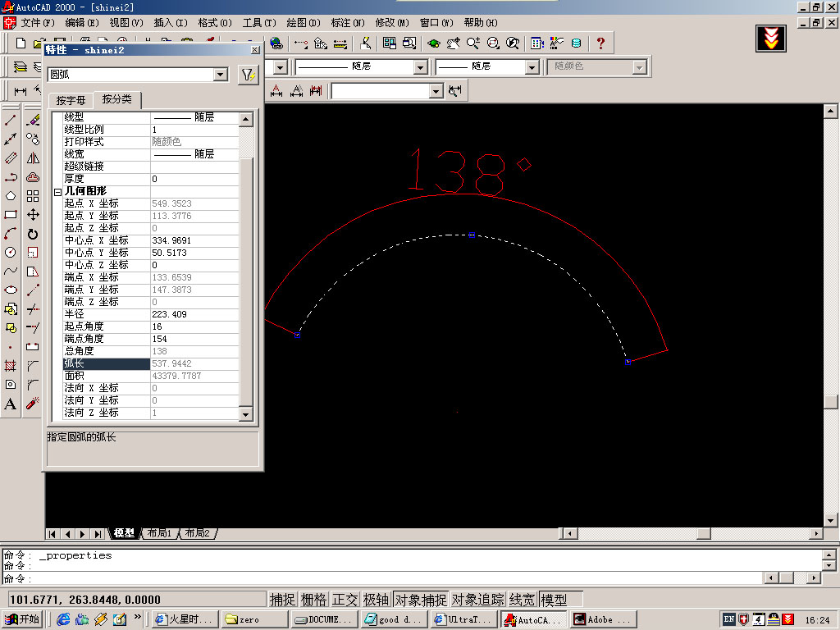
Task: Activate the Zoom Realtime tool
Action: [x=473, y=43]
